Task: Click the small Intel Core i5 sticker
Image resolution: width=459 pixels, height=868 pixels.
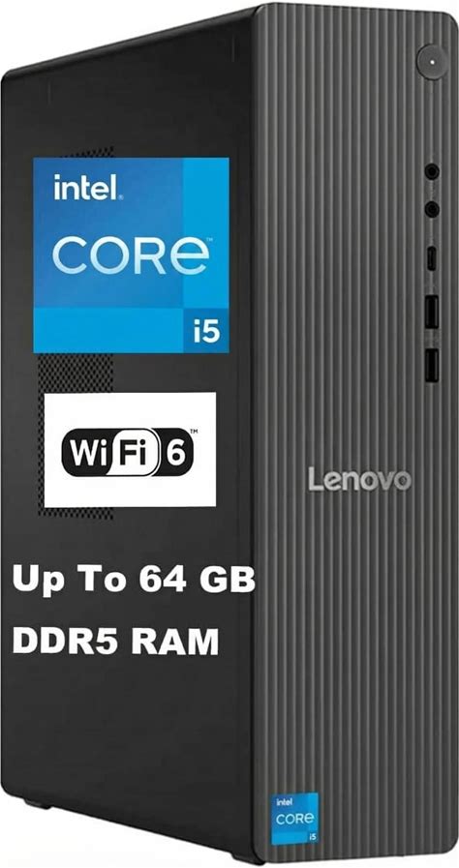Action: 293,819
